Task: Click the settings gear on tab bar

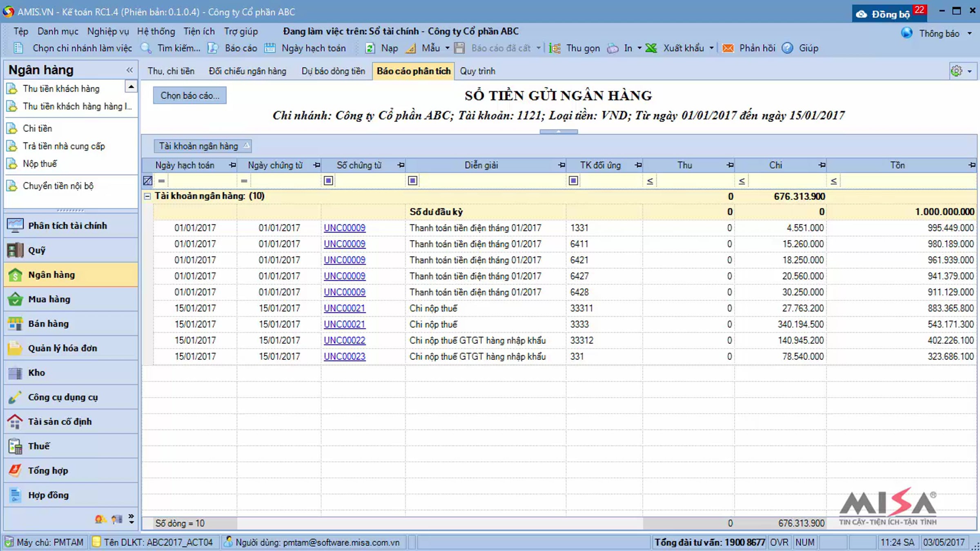Action: [956, 71]
